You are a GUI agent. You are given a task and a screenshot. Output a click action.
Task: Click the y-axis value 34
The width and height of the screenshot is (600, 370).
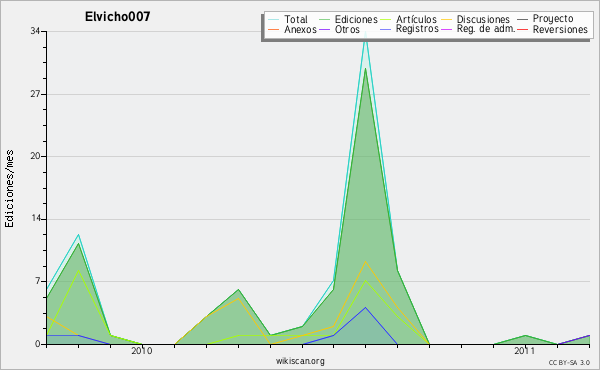coord(36,31)
